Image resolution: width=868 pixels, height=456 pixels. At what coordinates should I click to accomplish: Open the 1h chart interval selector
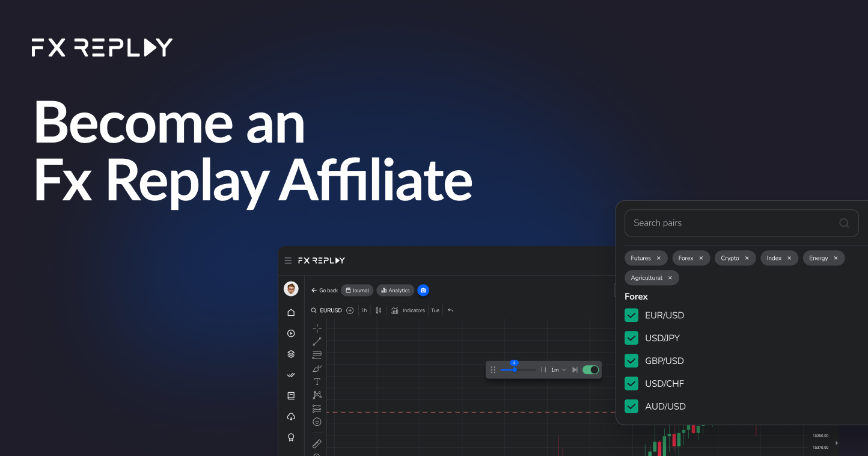(x=364, y=310)
